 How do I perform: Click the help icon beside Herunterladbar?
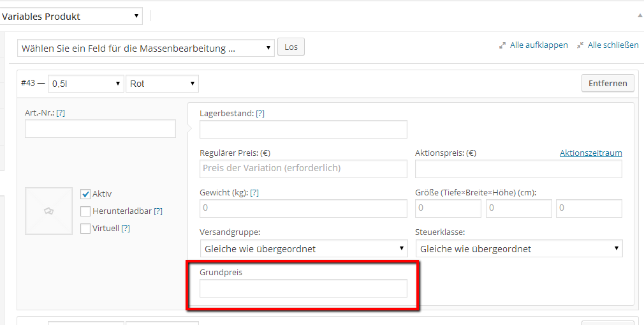(x=158, y=211)
